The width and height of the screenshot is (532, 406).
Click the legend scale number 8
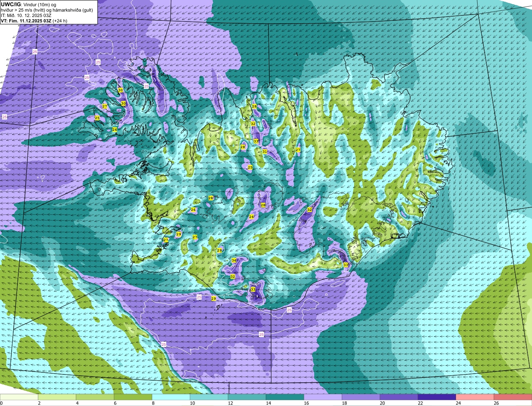coord(153,403)
